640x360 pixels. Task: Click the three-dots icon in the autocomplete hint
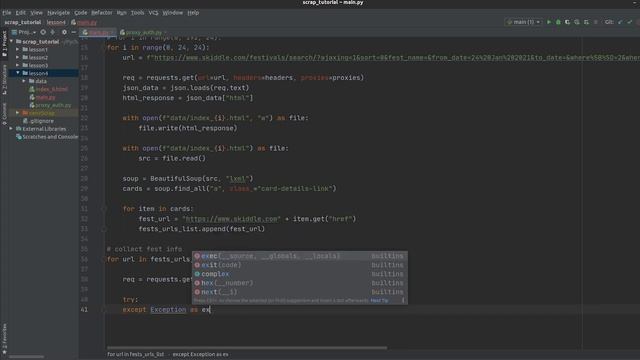(x=403, y=300)
